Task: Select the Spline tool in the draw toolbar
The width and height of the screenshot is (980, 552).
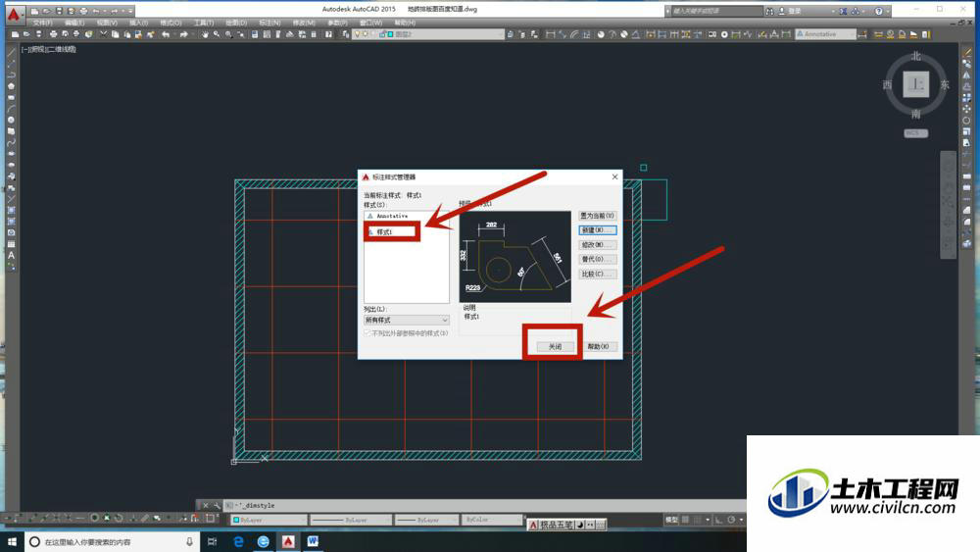Action: point(11,142)
